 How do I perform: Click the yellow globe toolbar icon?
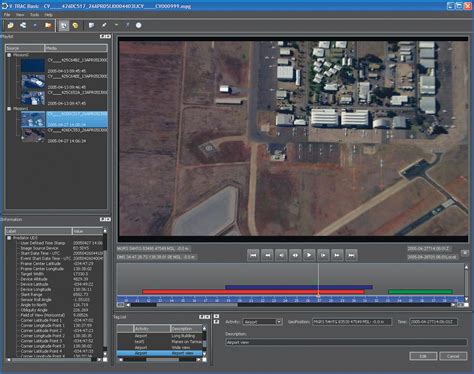click(76, 25)
